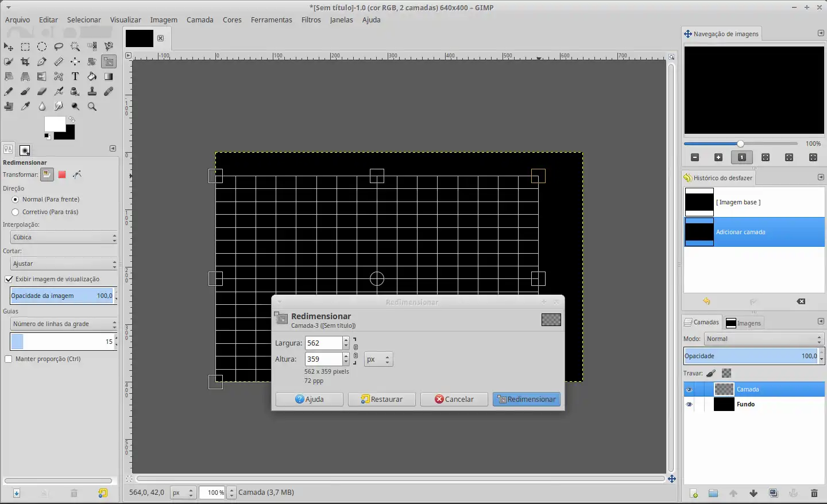
Task: Pick the Bucket Fill tool
Action: (92, 76)
